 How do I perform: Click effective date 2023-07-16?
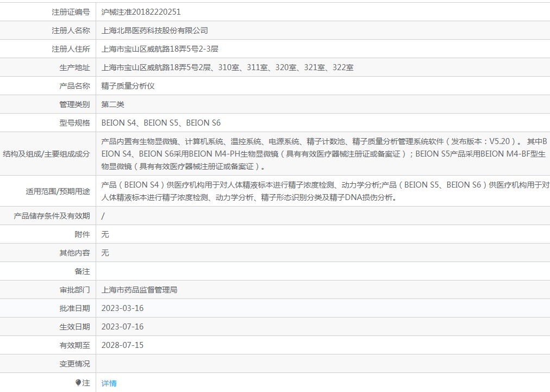[122, 327]
